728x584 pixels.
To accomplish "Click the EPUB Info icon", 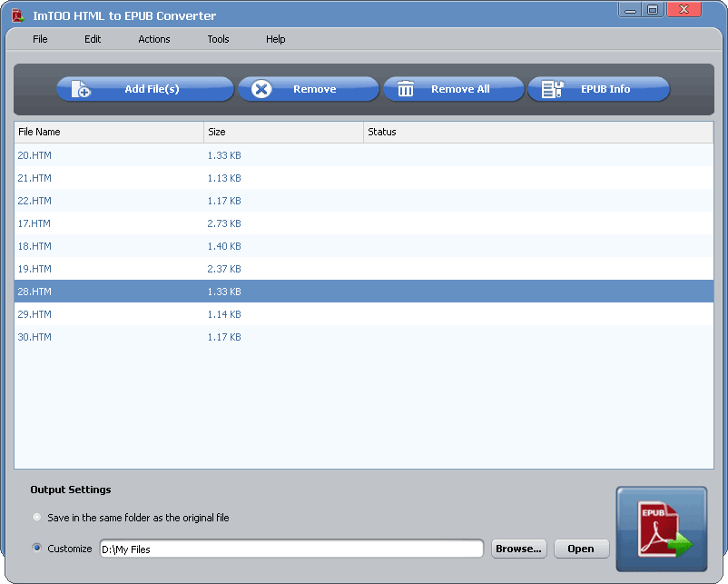I will 553,89.
